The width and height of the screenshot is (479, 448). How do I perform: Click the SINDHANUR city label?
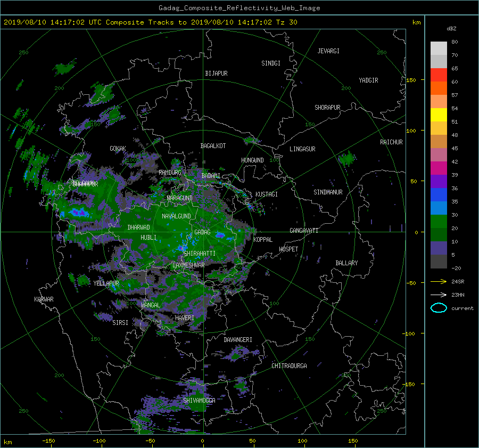pos(328,192)
